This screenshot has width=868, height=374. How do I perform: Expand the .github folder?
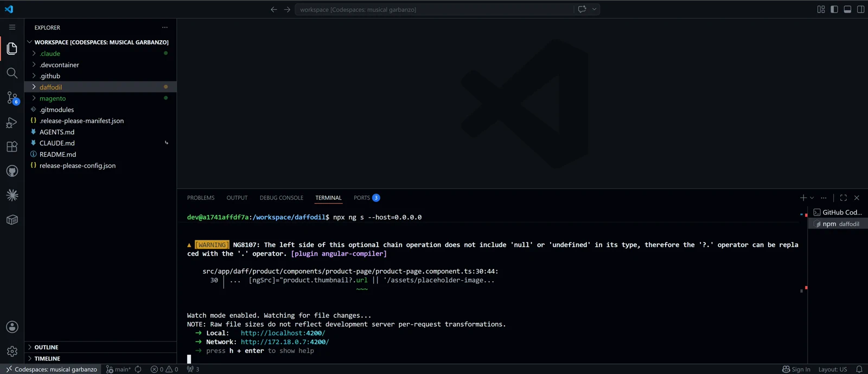(x=100, y=76)
